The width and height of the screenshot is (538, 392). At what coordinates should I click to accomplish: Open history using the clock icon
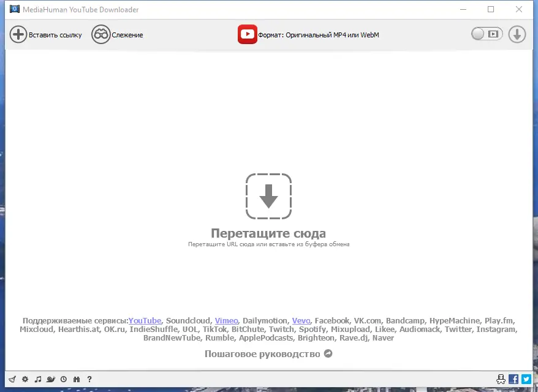click(63, 379)
